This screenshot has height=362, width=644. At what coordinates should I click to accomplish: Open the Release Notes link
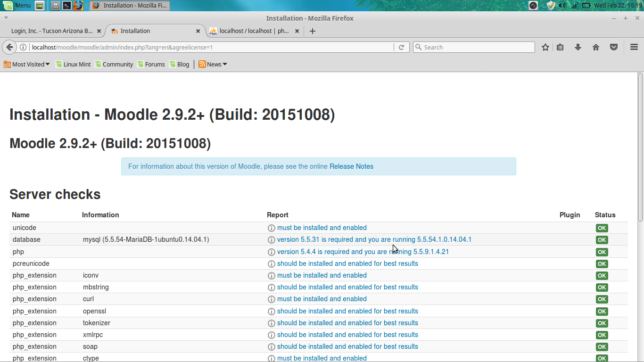351,166
